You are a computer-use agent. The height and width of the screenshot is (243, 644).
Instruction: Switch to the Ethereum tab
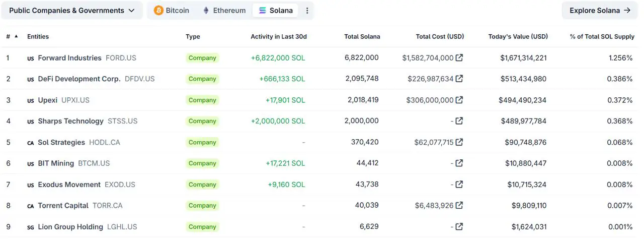224,11
